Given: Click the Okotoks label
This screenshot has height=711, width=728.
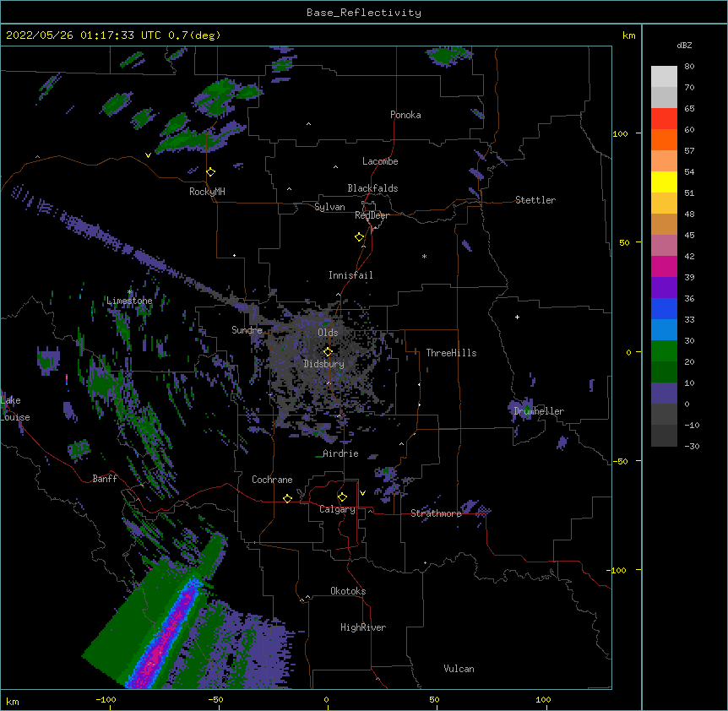Looking at the screenshot, I should tap(348, 591).
